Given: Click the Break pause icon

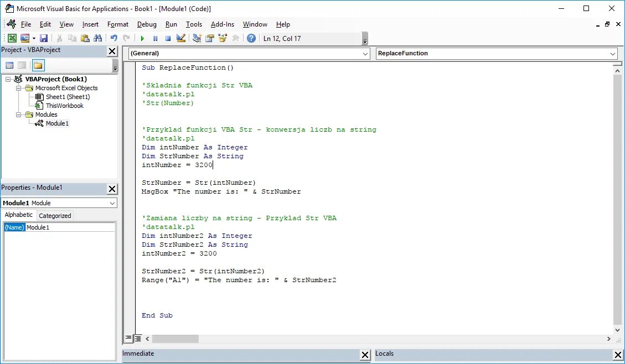Looking at the screenshot, I should 155,38.
